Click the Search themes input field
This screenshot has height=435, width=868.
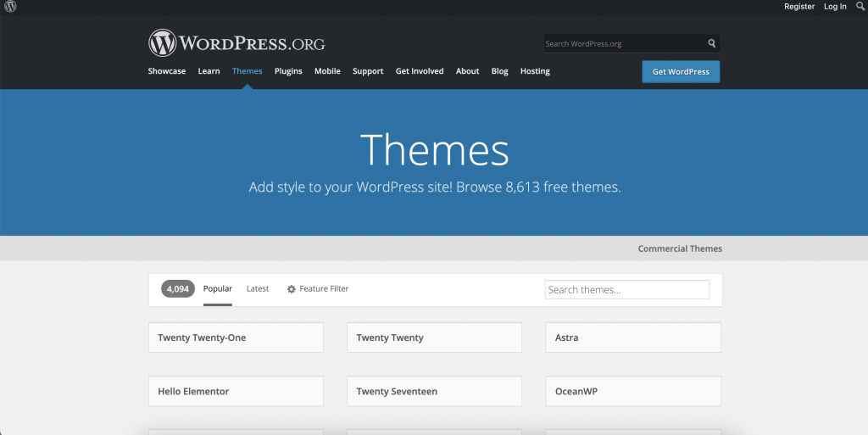[x=627, y=289]
